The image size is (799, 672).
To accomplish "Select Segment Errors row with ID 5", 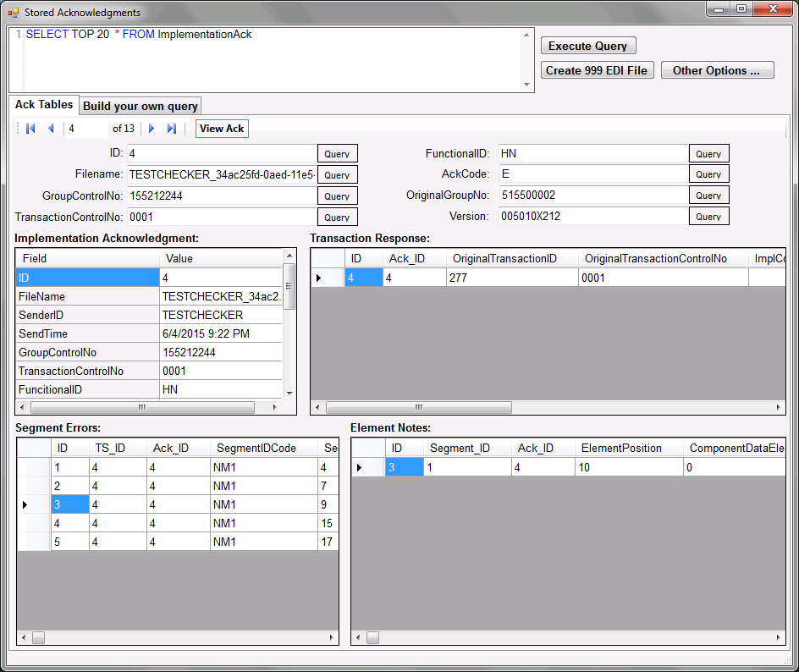I will [69, 542].
